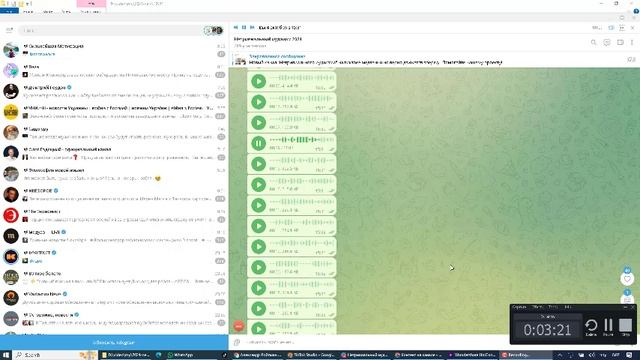Toggle the right info sidebar panel
The image size is (640, 360).
[x=620, y=42]
